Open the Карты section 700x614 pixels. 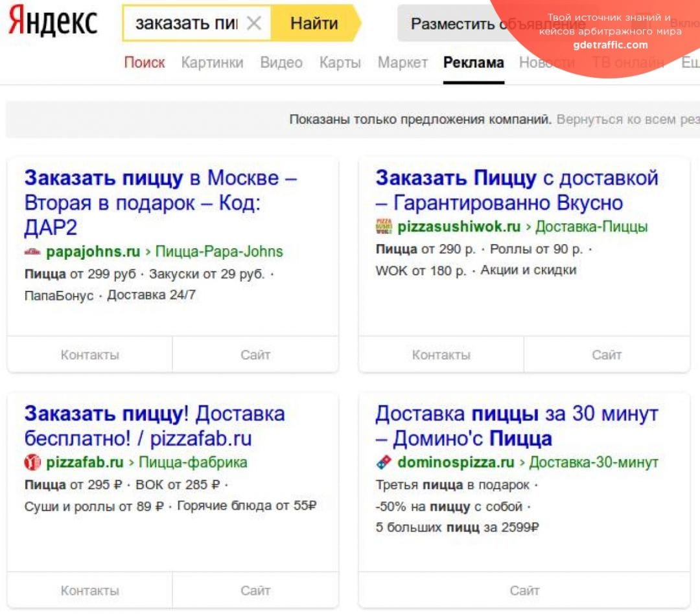[x=340, y=62]
